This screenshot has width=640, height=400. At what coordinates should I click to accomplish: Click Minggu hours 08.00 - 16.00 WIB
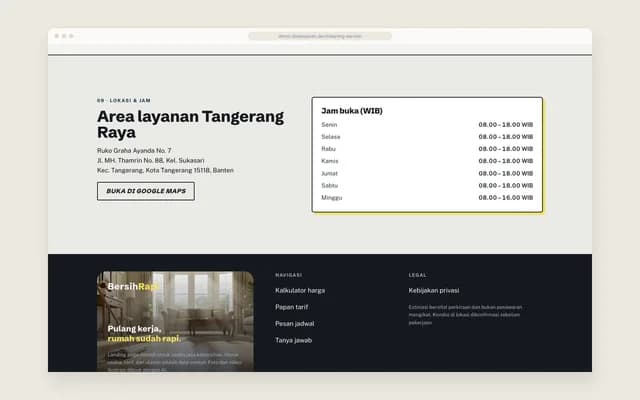pyautogui.click(x=506, y=198)
